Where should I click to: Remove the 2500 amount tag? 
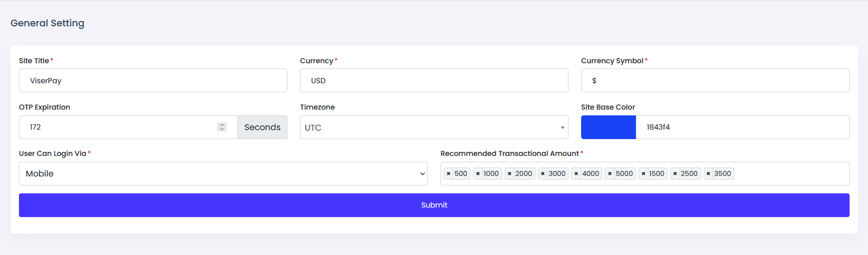click(x=675, y=174)
